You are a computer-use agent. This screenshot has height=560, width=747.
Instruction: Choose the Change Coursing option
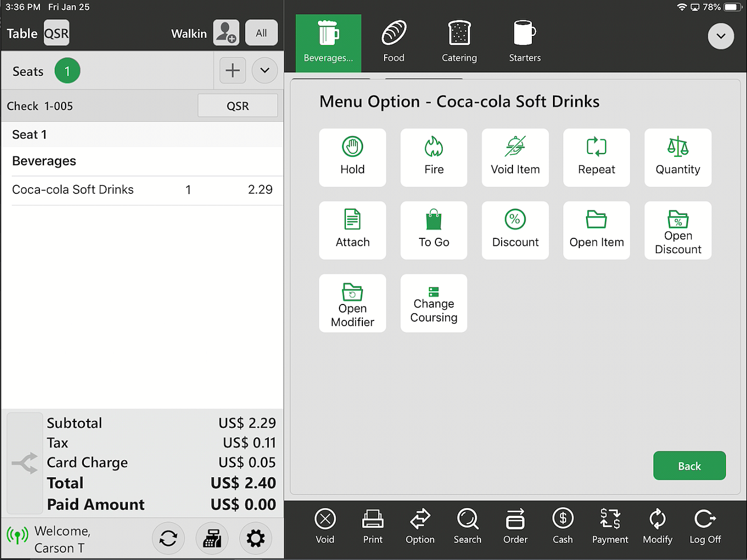pos(434,303)
